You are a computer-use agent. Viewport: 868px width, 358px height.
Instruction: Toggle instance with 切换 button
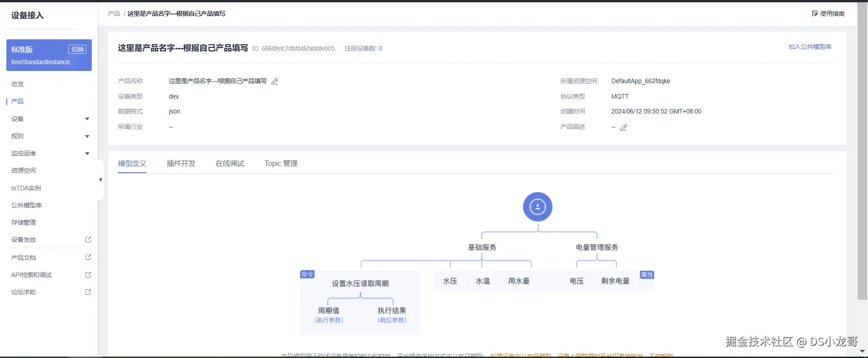click(x=77, y=49)
